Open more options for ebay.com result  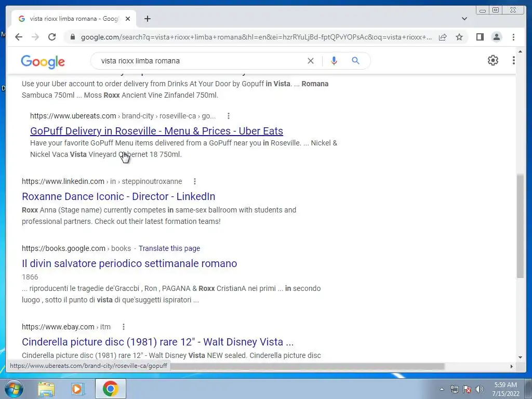tap(124, 327)
